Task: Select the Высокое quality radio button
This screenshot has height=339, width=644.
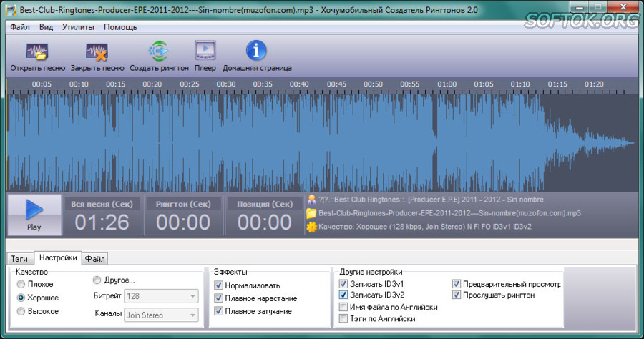Action: pyautogui.click(x=21, y=312)
